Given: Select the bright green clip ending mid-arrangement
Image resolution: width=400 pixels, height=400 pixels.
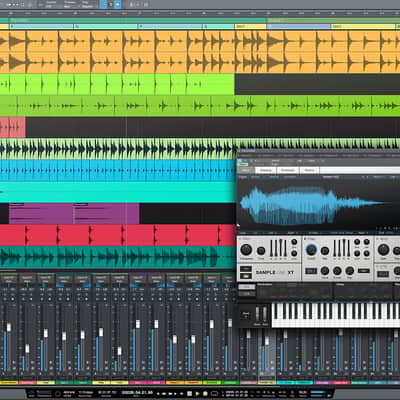Looking at the screenshot, I should 117,84.
